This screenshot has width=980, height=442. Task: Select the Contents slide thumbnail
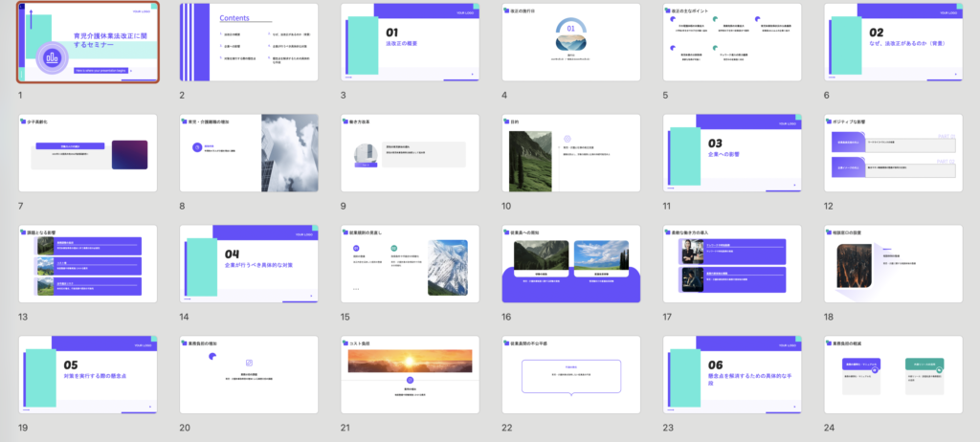(249, 42)
